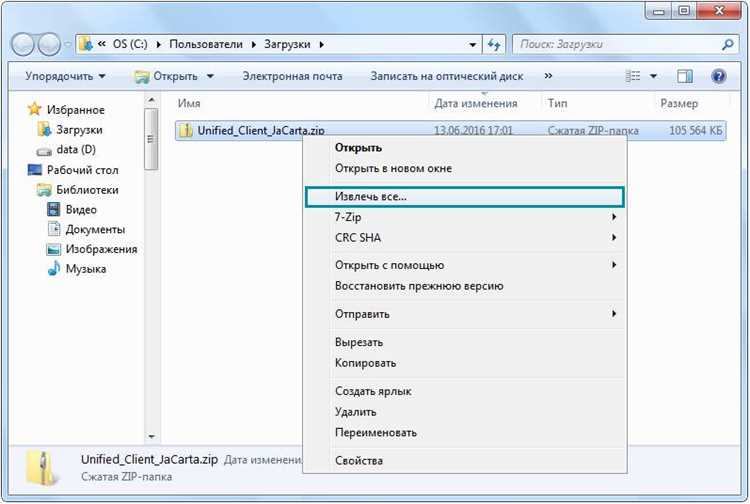Image resolution: width=750 pixels, height=504 pixels.
Task: Select Избранное in the navigation pane
Action: pos(66,110)
